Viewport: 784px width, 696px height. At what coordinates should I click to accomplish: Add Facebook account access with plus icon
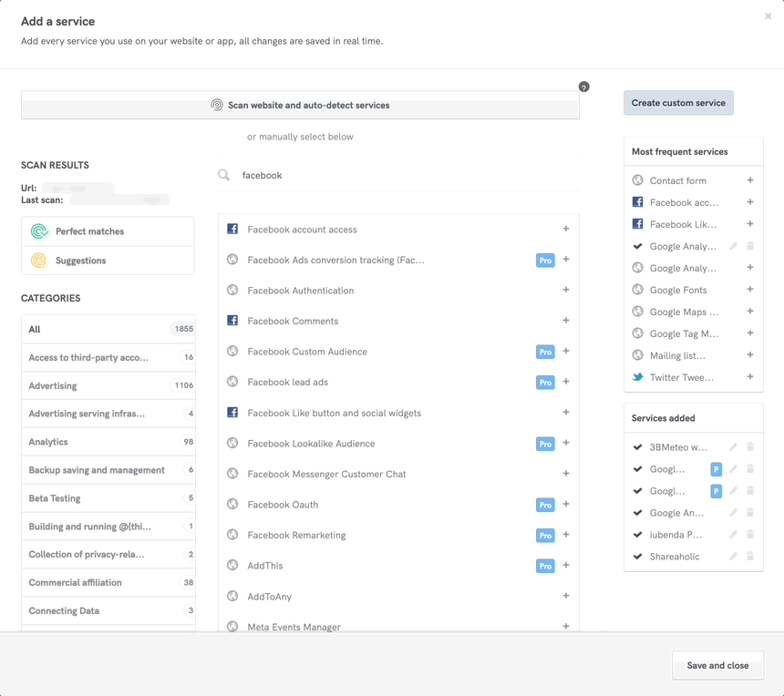pyautogui.click(x=566, y=230)
